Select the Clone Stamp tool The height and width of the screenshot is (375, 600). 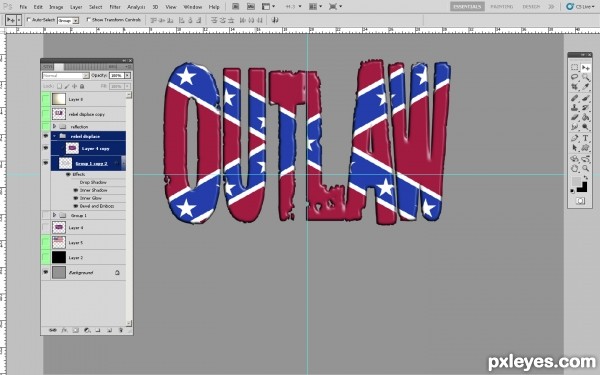click(574, 108)
